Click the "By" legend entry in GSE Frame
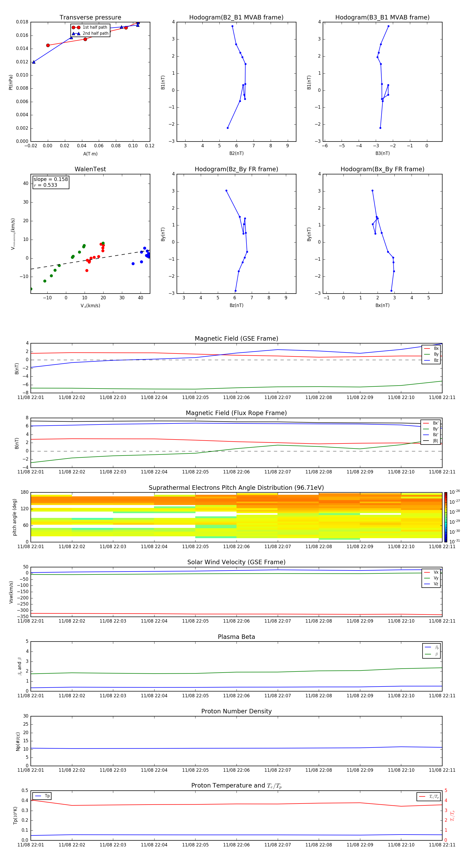 pyautogui.click(x=431, y=355)
